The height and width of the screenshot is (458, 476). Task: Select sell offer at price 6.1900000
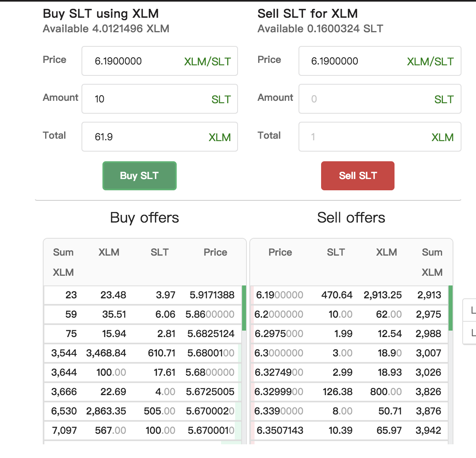pos(349,295)
